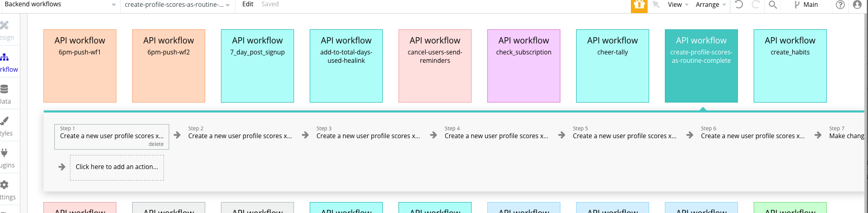Open the Settings gear tab
Image resolution: width=868 pixels, height=213 pixels.
click(5, 189)
